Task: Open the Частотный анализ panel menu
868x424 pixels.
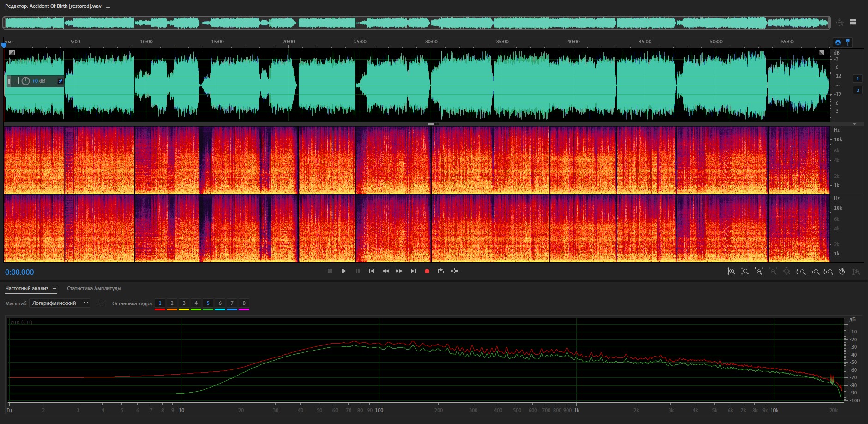Action: coord(54,288)
